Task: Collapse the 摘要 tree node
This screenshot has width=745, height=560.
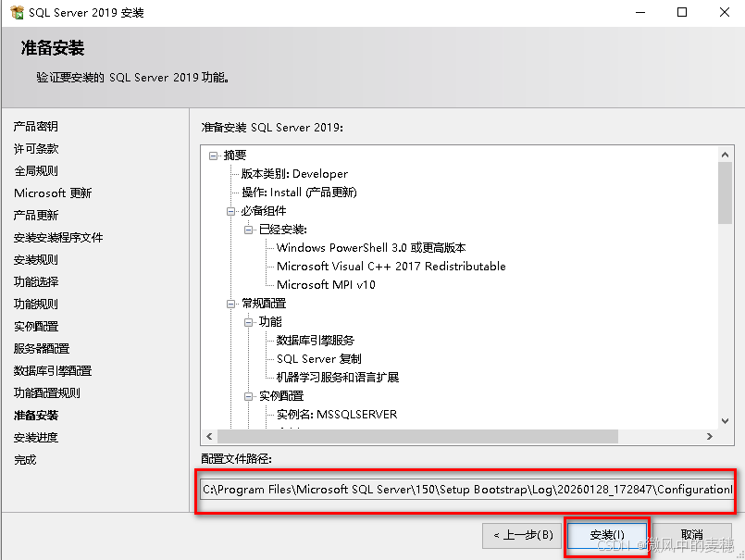Action: (214, 156)
